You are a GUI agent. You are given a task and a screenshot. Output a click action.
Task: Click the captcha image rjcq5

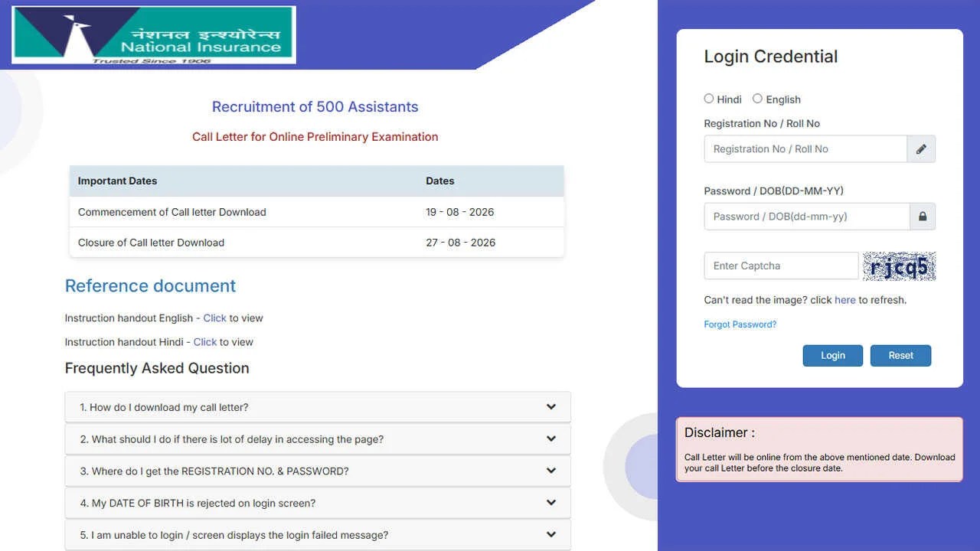tap(900, 266)
